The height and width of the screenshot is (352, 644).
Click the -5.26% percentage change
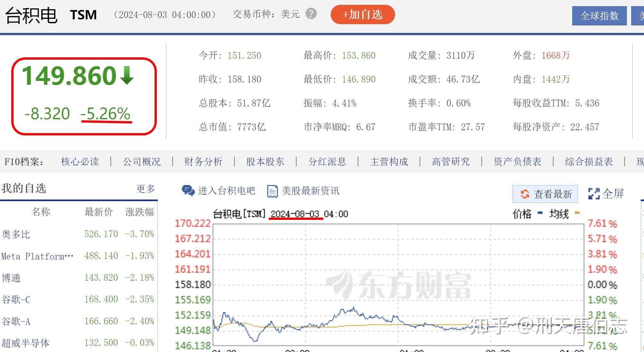pos(106,114)
